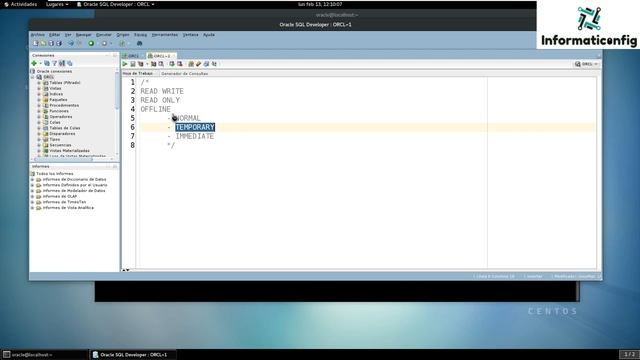This screenshot has width=640, height=360.
Task: Click the green Back navigation icon
Action: [91, 43]
